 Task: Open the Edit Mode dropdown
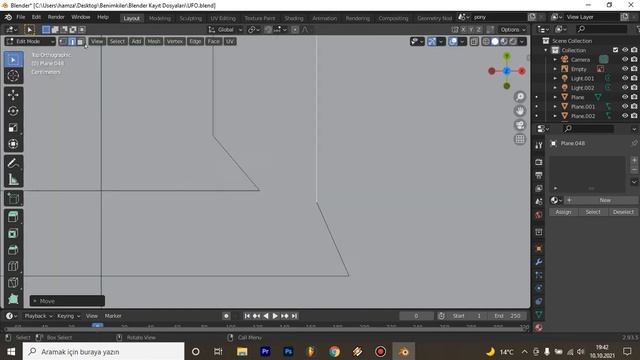click(x=30, y=41)
